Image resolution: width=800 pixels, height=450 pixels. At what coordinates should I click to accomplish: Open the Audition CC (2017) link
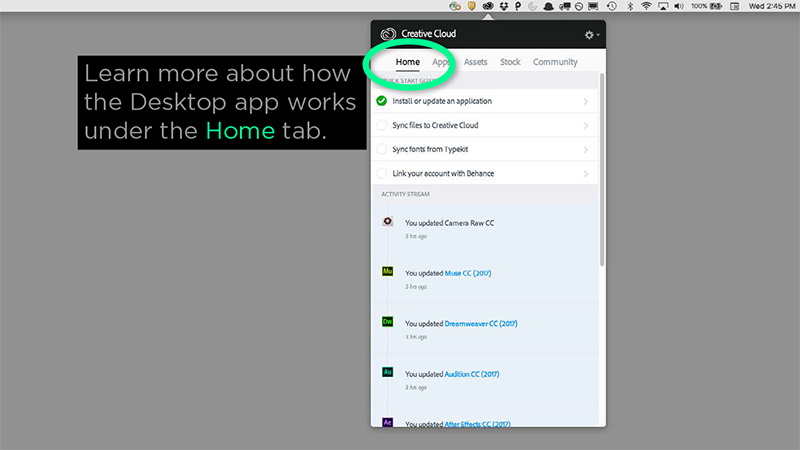[472, 374]
